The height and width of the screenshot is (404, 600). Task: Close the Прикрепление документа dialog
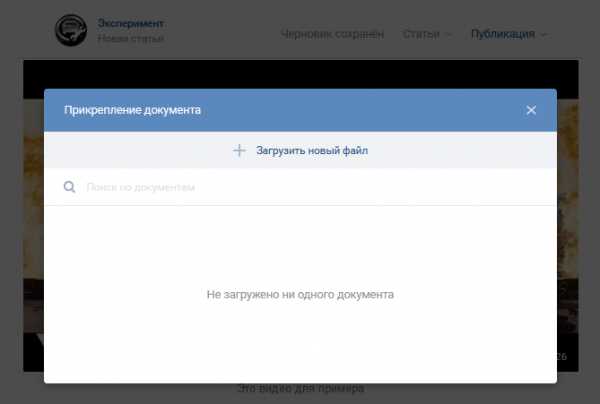[531, 110]
